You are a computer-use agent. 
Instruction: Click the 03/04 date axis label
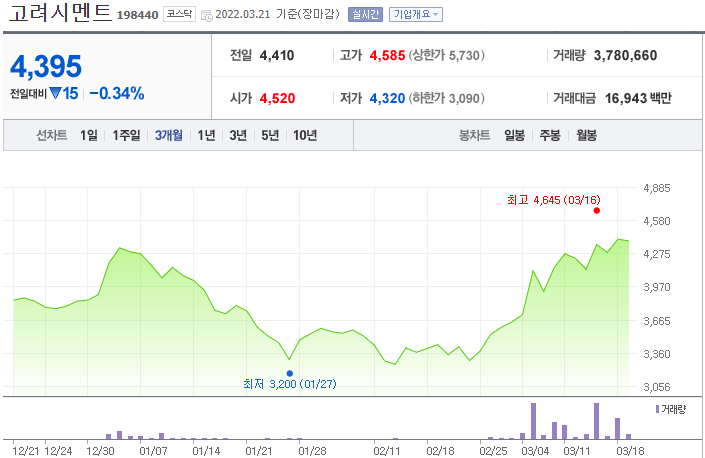click(535, 451)
